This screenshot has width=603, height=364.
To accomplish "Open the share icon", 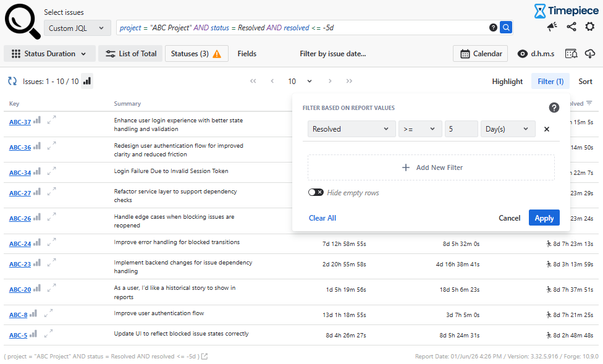I will (571, 27).
